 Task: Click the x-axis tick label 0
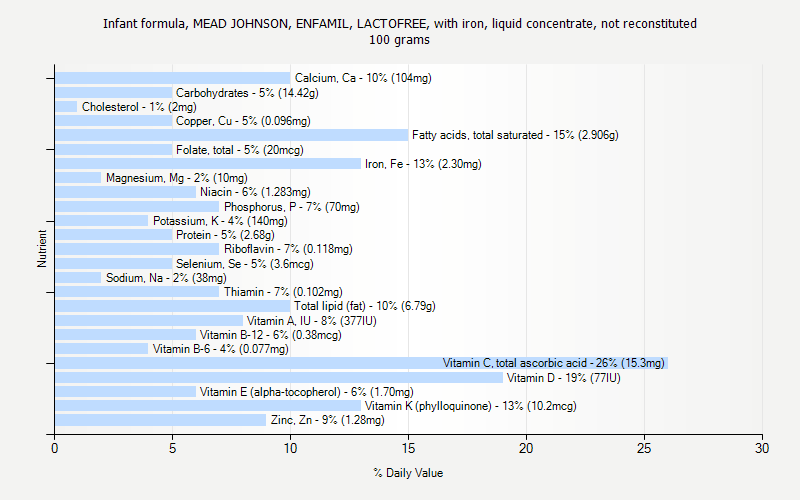click(x=55, y=448)
